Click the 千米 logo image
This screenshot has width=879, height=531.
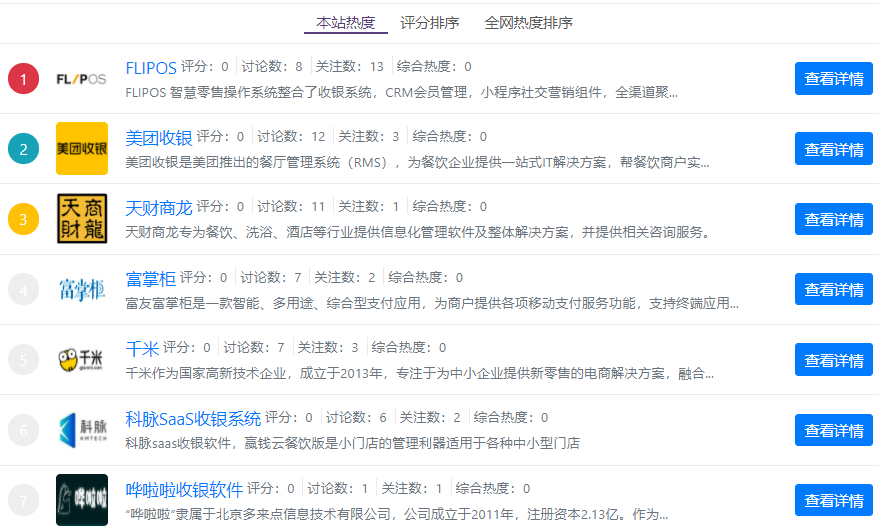click(82, 359)
